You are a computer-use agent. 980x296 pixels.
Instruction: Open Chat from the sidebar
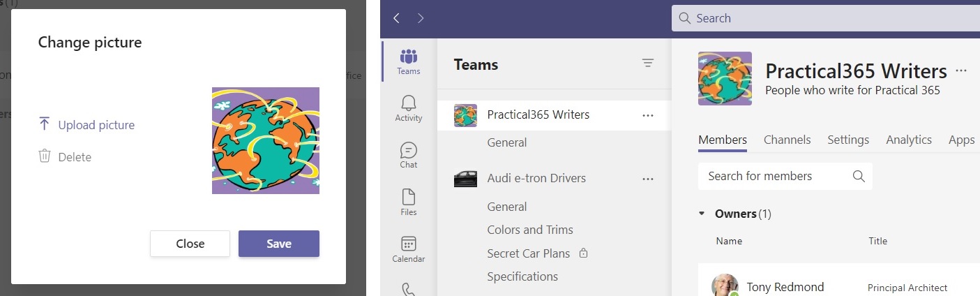pyautogui.click(x=409, y=155)
